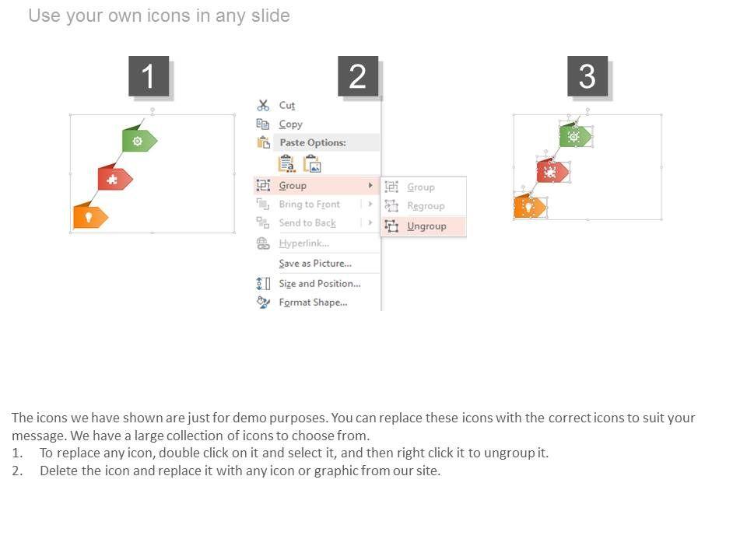Select Ungroup in the Group submenu

pyautogui.click(x=426, y=226)
